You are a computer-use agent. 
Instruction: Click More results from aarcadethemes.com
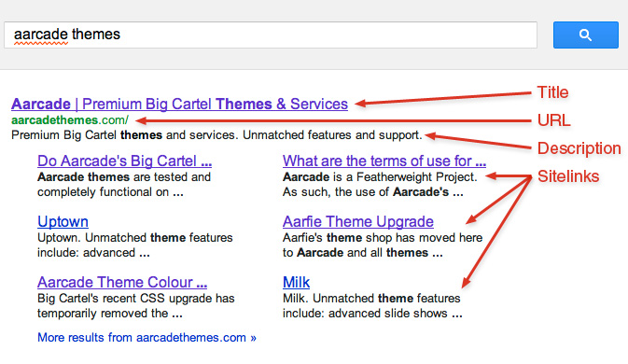(147, 338)
